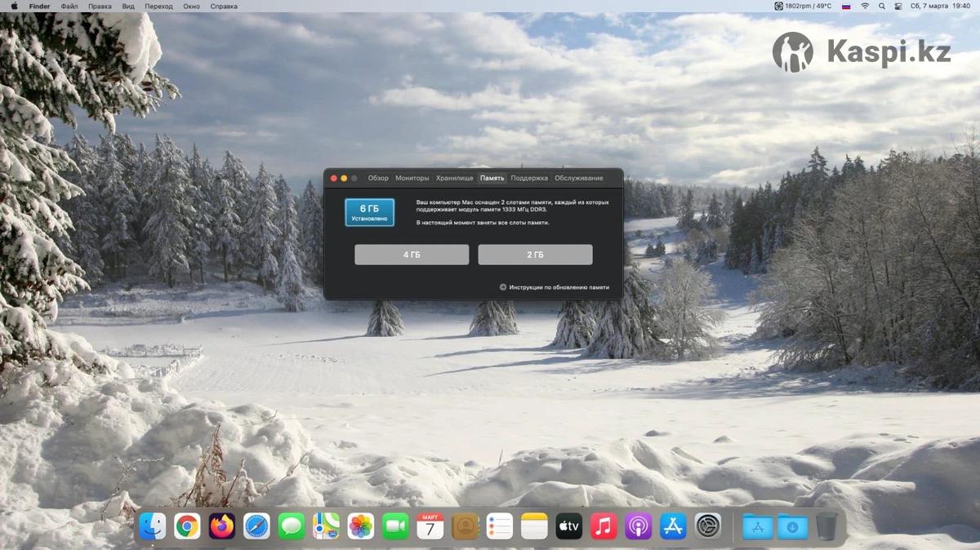Open the App Store dock icon

[673, 526]
